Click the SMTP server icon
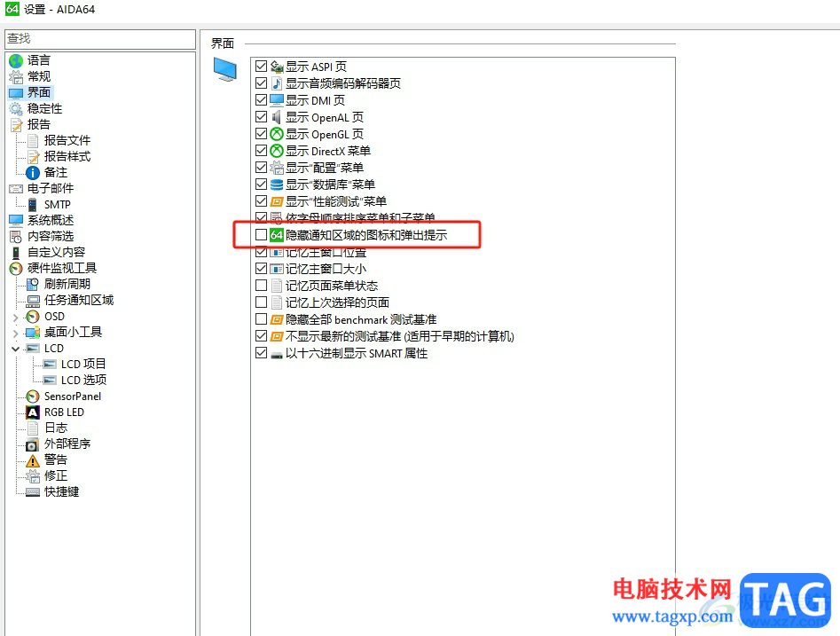840x636 pixels. 33,205
